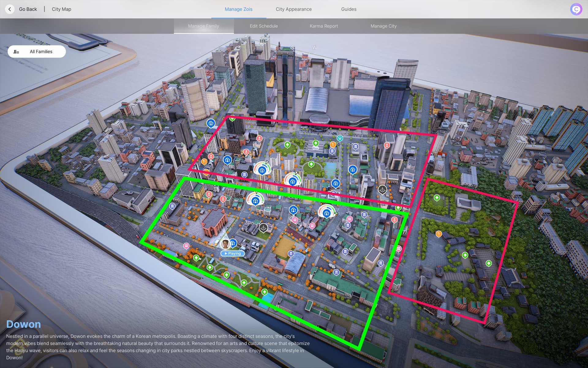Switch to City Appearance tab

coord(293,9)
